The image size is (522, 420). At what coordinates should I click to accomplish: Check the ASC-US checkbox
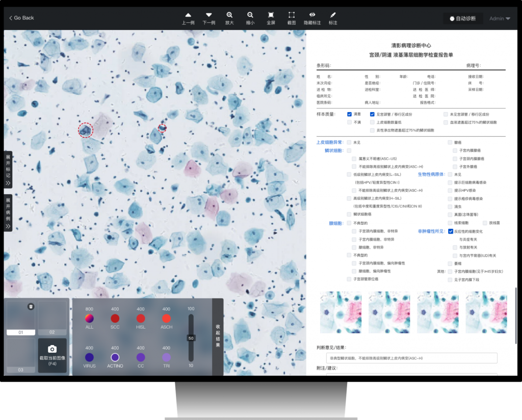tap(354, 159)
